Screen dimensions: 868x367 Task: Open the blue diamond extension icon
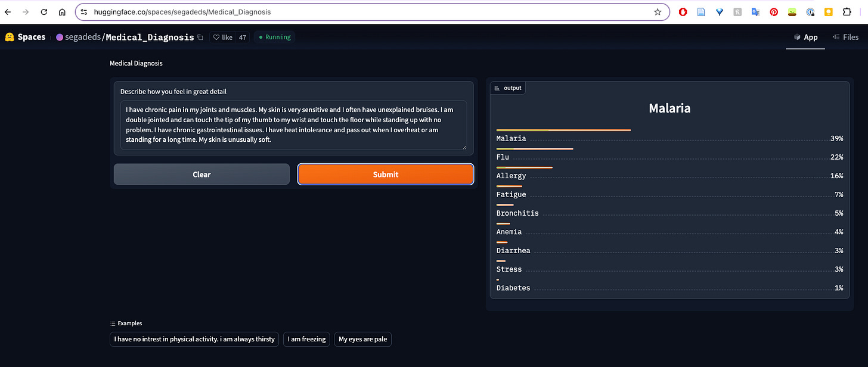click(x=720, y=12)
